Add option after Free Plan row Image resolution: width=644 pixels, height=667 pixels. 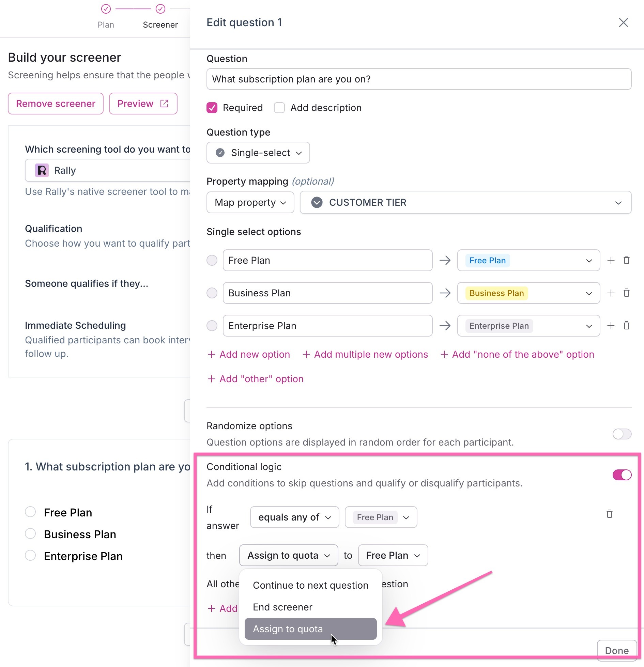click(611, 260)
